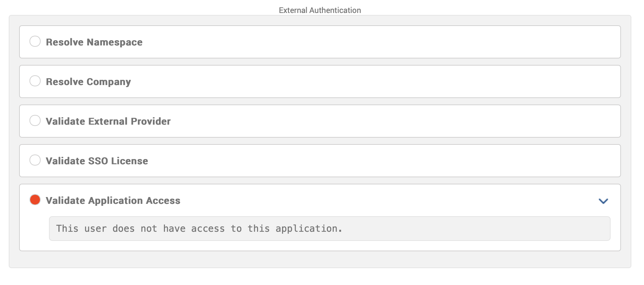Select the access denied error message text
644x285 pixels.
pyautogui.click(x=199, y=228)
